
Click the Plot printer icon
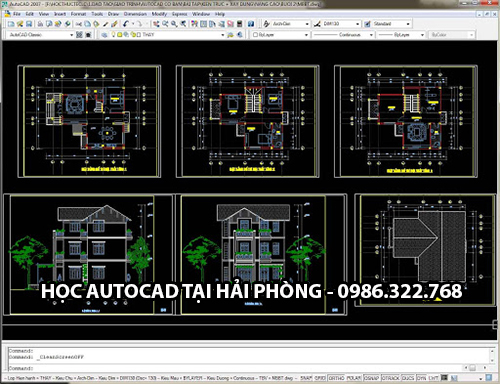click(x=40, y=24)
